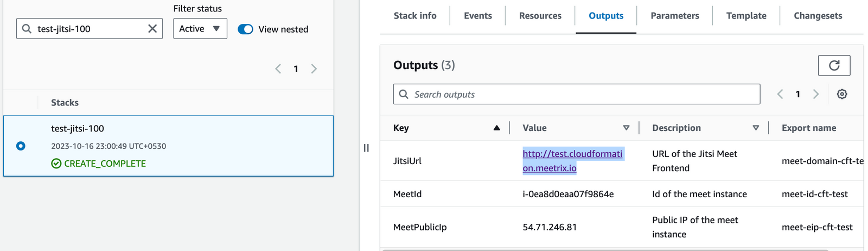Click into the stacks filter search box
The image size is (868, 251).
coord(90,29)
